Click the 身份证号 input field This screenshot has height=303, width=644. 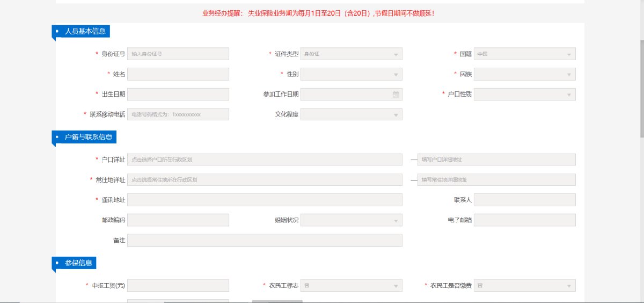178,54
